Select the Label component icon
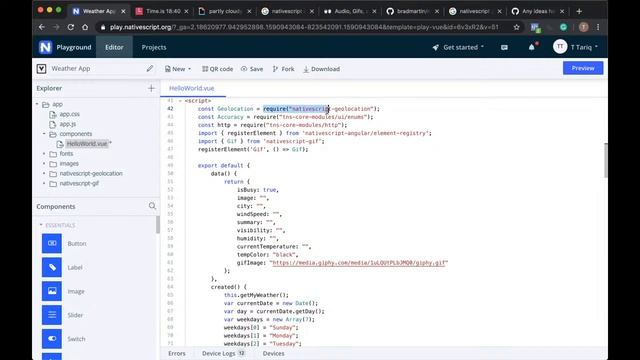640x360 pixels. point(52,267)
